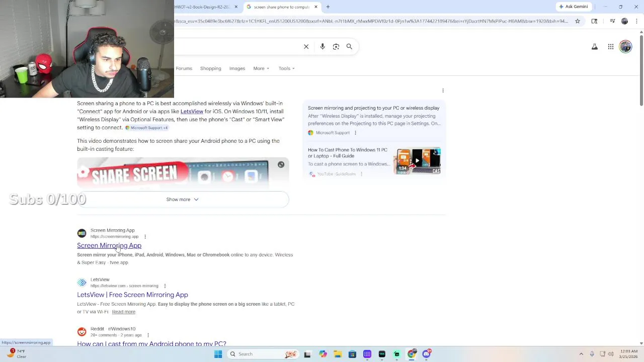The image size is (644, 362).
Task: Play the Share Screen video preview
Action: pyautogui.click(x=183, y=174)
